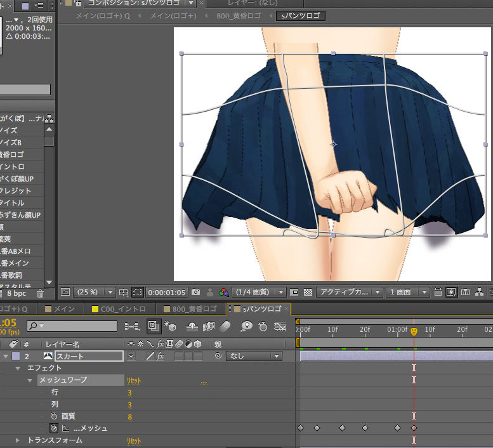Collapse the メッシュワープ effect properties
Viewport: 493px width, 448px height.
[x=30, y=380]
